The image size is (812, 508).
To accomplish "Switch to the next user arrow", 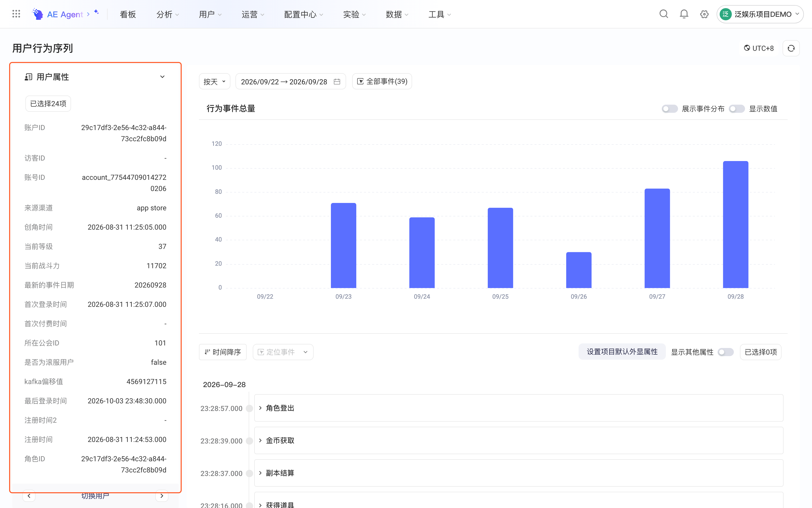I will pyautogui.click(x=162, y=496).
